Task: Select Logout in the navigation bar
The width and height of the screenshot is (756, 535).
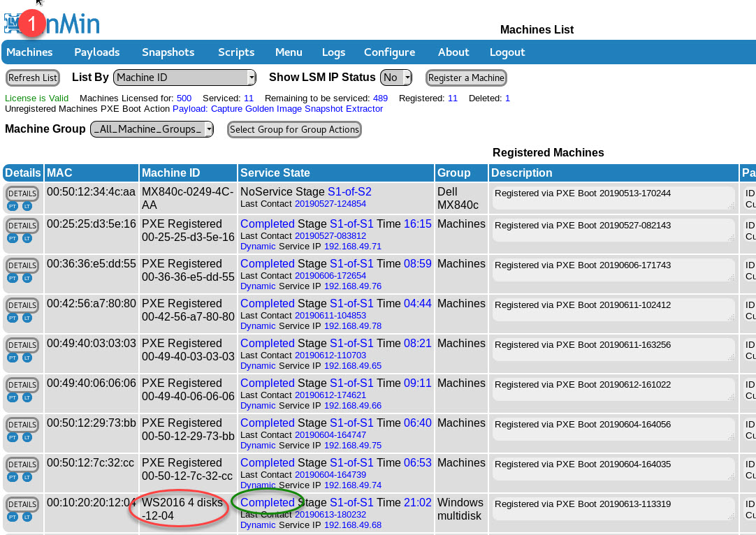Action: tap(507, 52)
